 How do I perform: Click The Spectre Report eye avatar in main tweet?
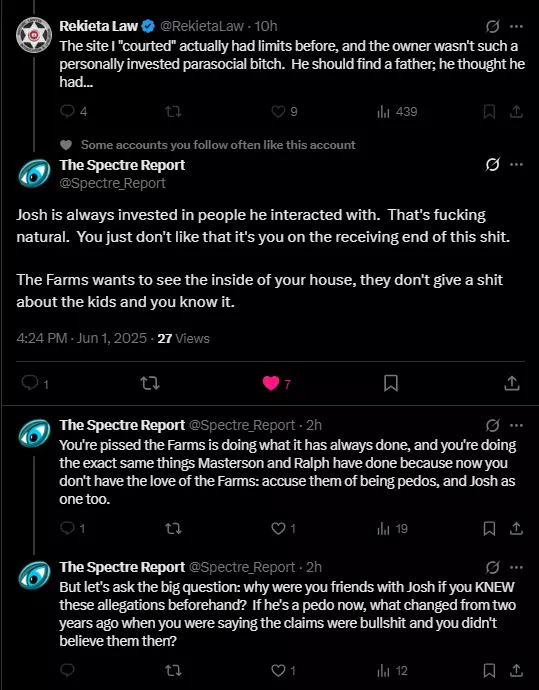pos(34,174)
